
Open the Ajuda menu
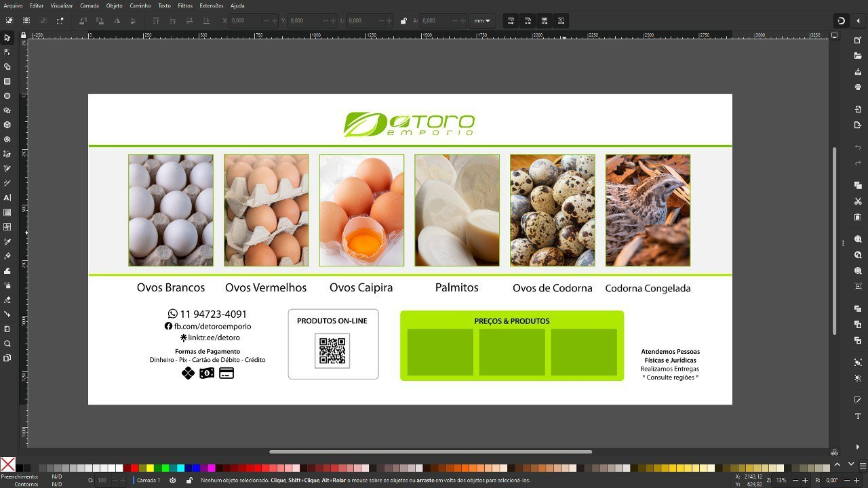pos(237,5)
